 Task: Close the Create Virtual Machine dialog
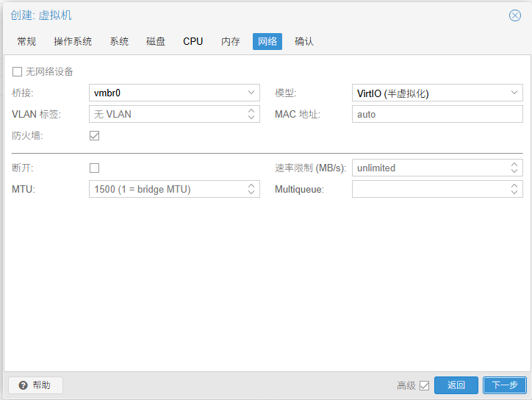[x=514, y=15]
